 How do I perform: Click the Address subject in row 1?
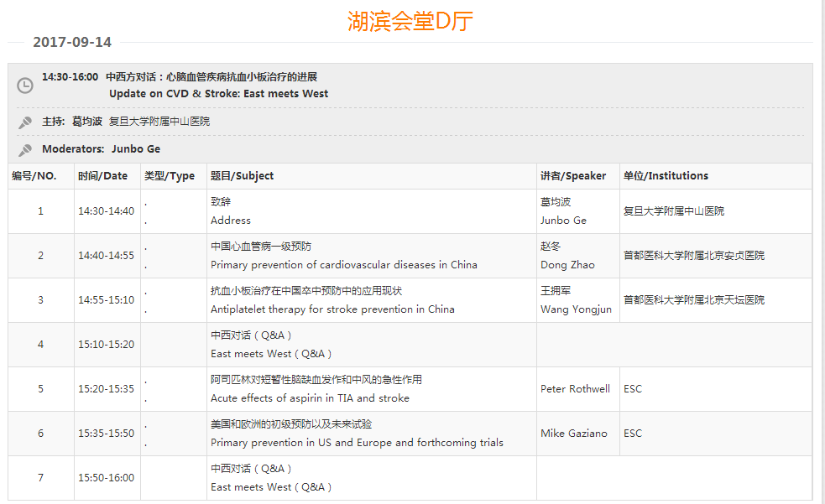click(231, 221)
